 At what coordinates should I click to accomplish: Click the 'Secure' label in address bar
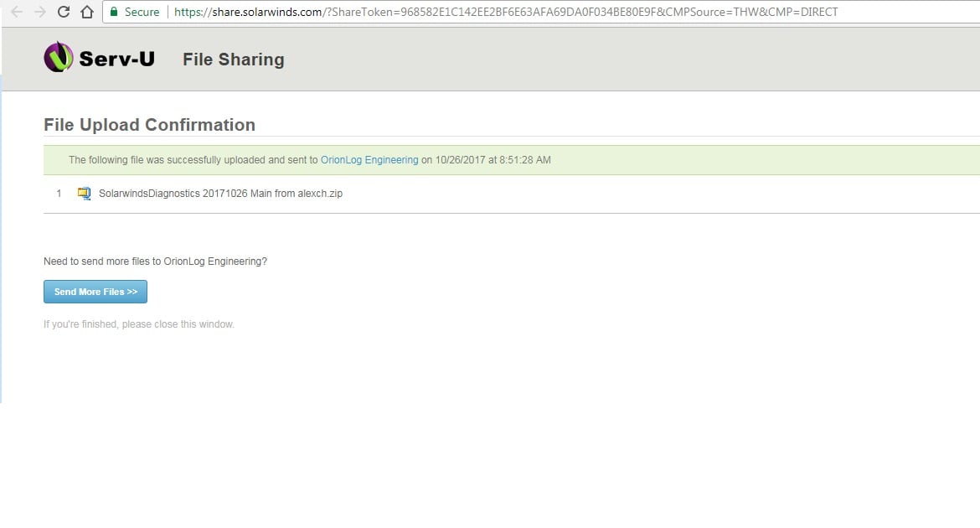tap(142, 12)
